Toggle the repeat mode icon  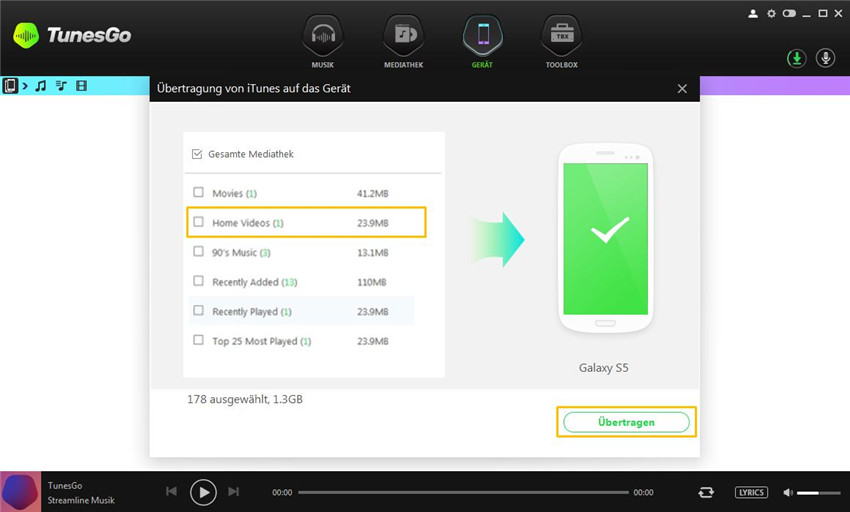coord(706,492)
